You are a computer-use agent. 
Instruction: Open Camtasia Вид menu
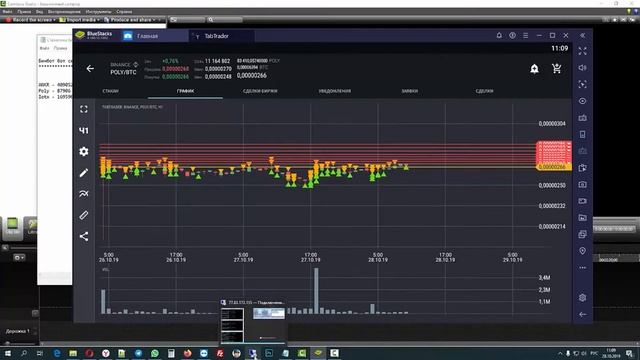click(x=39, y=11)
